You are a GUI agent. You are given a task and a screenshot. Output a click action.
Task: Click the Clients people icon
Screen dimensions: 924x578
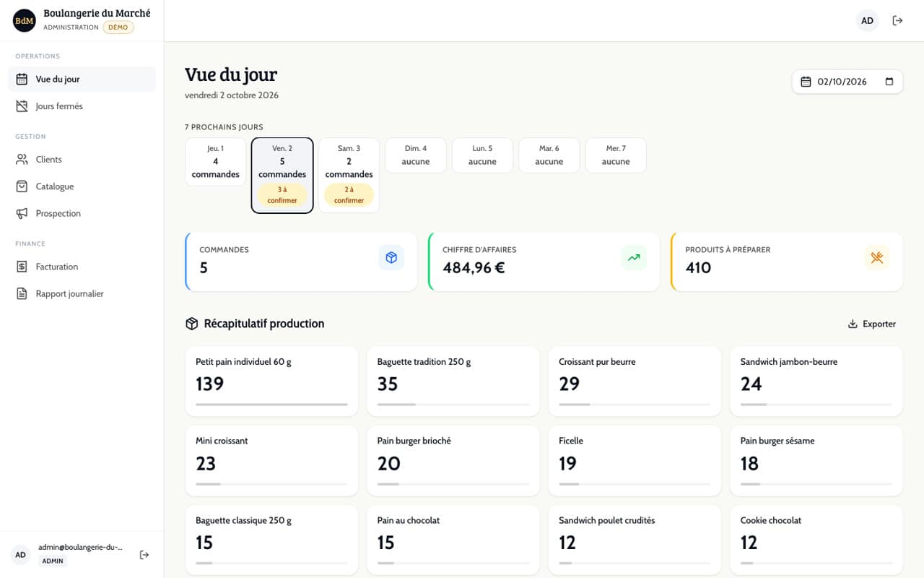click(x=22, y=160)
